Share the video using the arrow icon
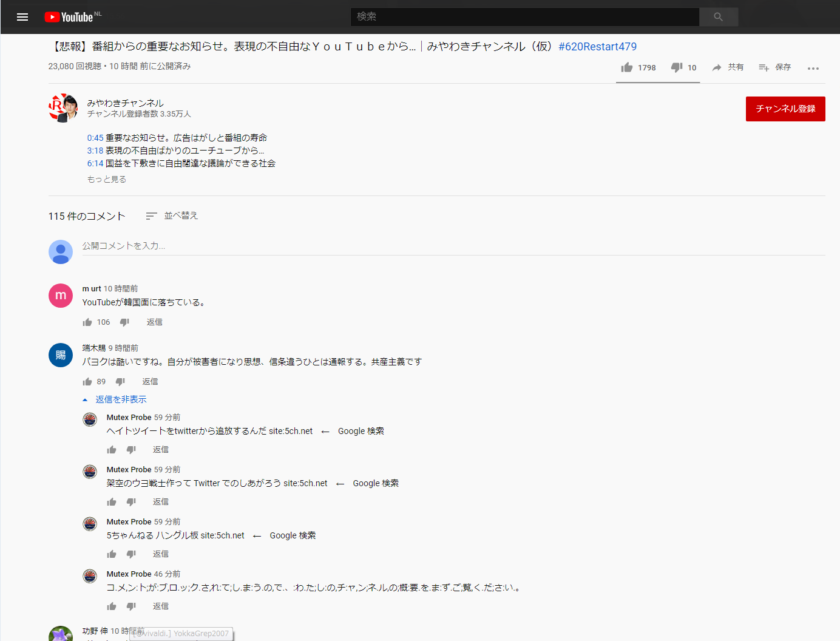 (x=717, y=67)
